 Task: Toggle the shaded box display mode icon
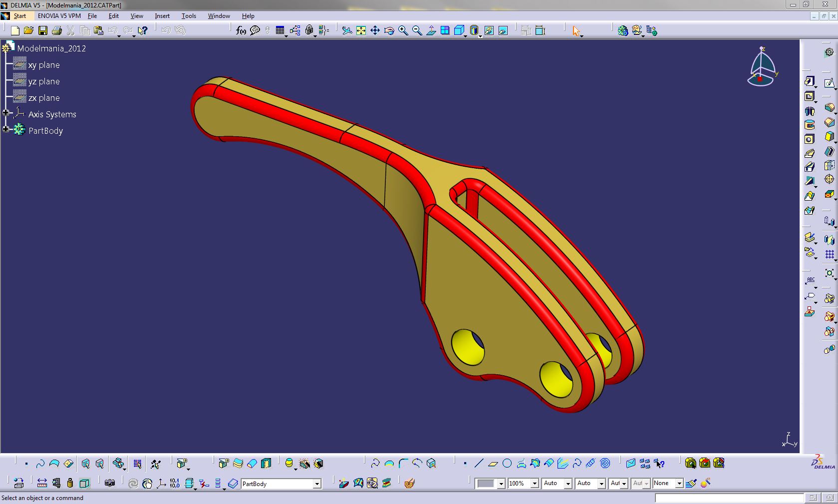tap(459, 31)
